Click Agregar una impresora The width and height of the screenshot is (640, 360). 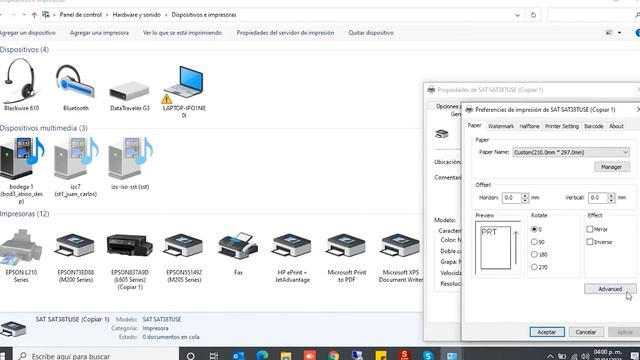click(x=99, y=33)
